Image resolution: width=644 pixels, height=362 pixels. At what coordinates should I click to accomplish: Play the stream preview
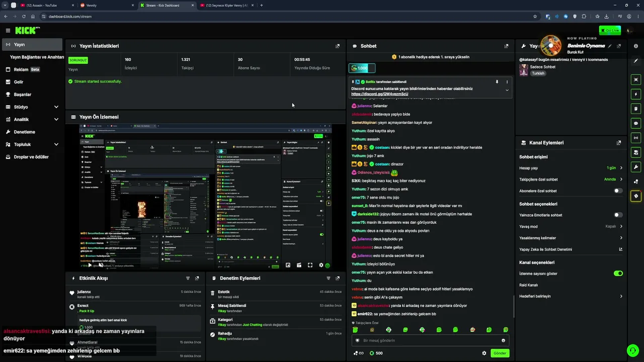[90, 265]
